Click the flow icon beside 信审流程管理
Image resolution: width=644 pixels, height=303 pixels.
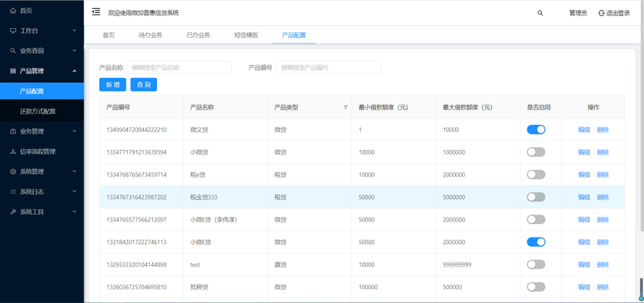pos(13,151)
